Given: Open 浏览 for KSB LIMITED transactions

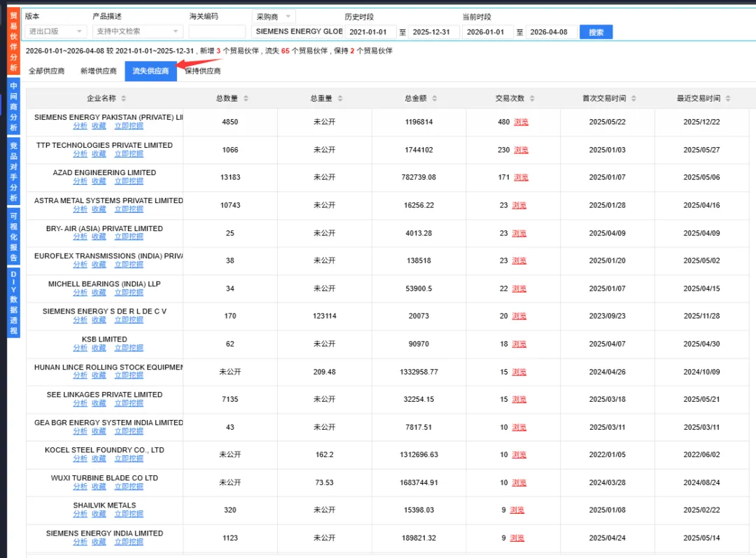Looking at the screenshot, I should (517, 343).
